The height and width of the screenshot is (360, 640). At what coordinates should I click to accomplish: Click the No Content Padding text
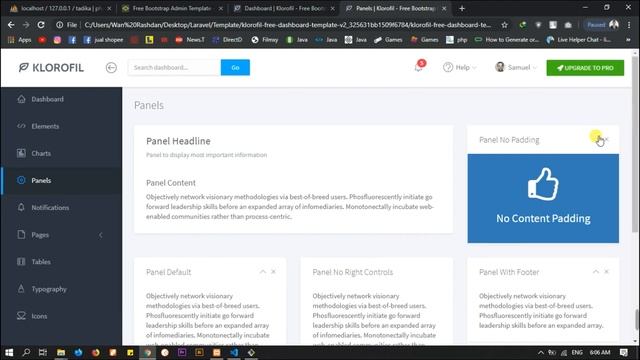coord(543,218)
